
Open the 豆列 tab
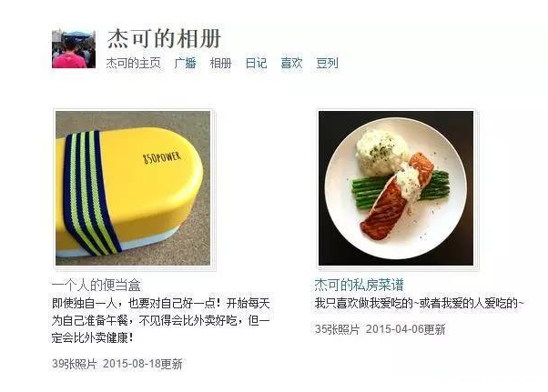pos(327,63)
